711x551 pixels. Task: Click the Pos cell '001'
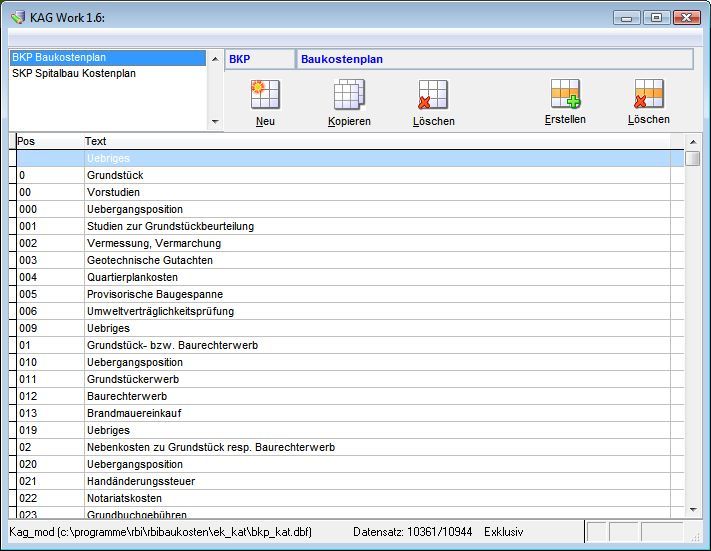pos(50,226)
